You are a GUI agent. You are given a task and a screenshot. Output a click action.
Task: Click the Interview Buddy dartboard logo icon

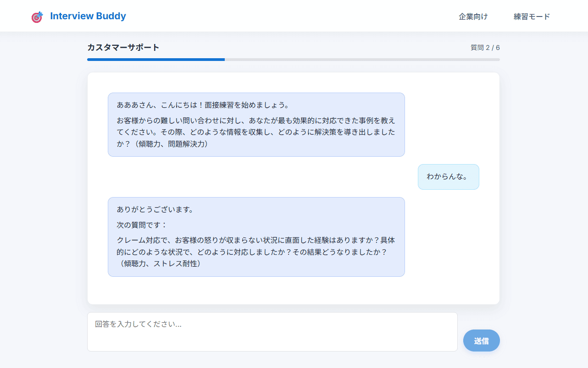click(x=37, y=16)
